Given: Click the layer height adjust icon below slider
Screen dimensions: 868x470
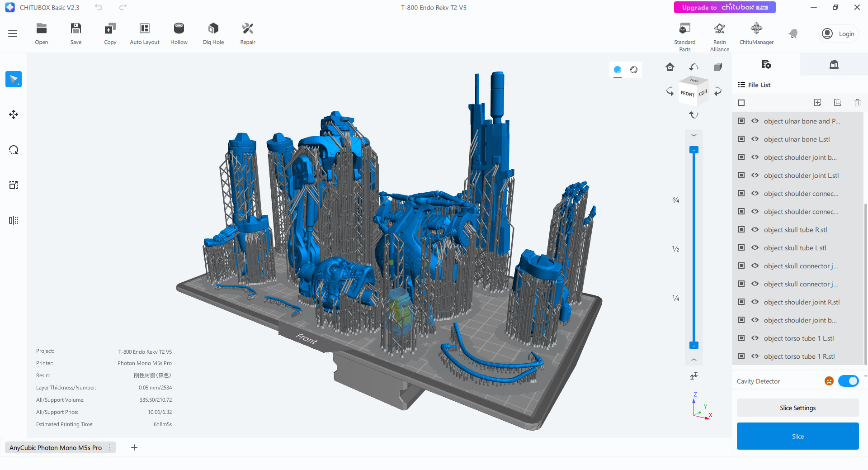Looking at the screenshot, I should pyautogui.click(x=694, y=376).
